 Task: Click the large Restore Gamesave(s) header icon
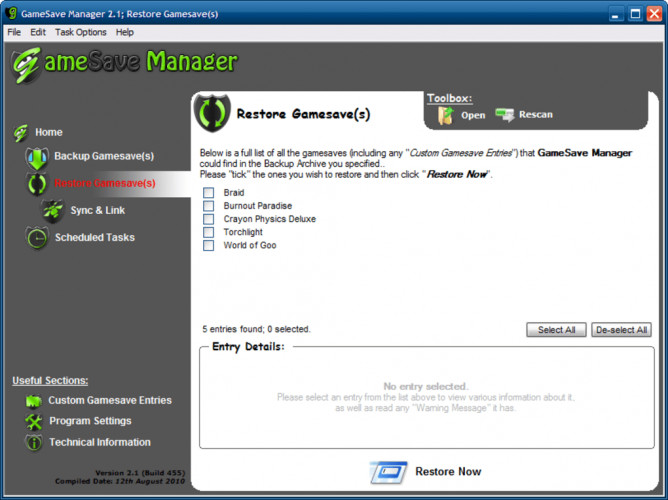coord(212,112)
